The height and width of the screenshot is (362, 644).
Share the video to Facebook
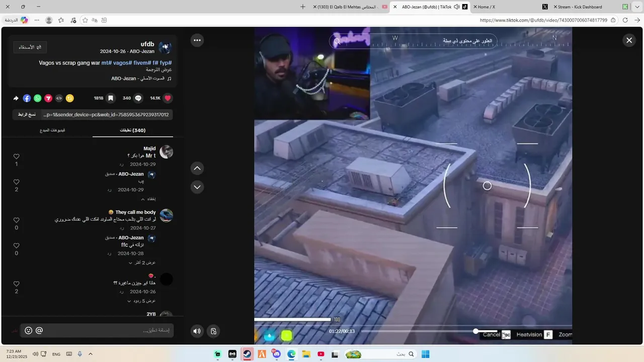click(x=27, y=98)
